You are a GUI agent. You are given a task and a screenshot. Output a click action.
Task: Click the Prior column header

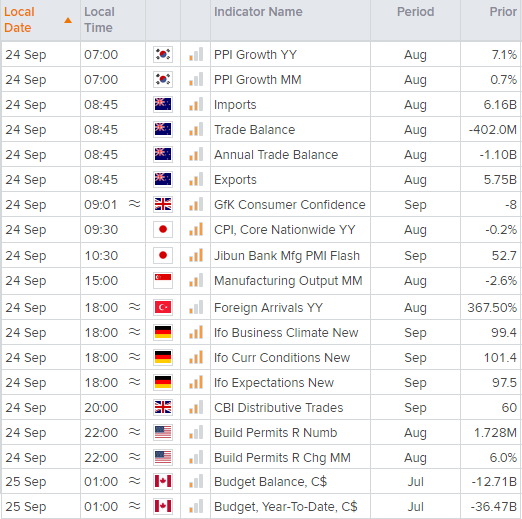(503, 12)
